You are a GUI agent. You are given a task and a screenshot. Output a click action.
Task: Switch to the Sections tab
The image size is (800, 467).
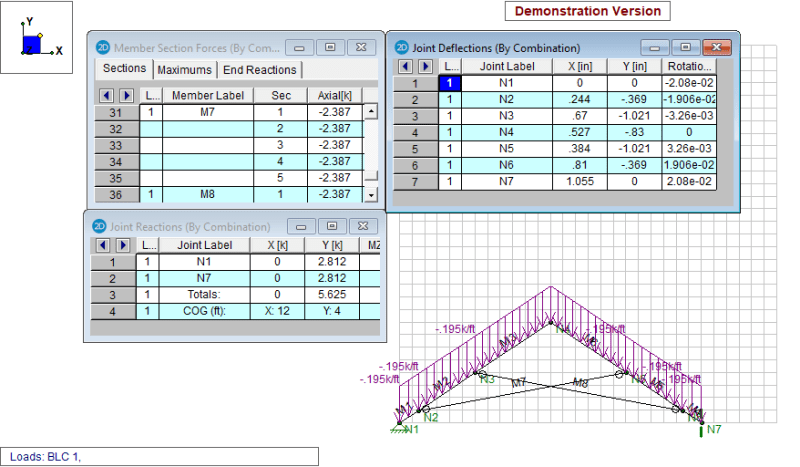pyautogui.click(x=124, y=68)
